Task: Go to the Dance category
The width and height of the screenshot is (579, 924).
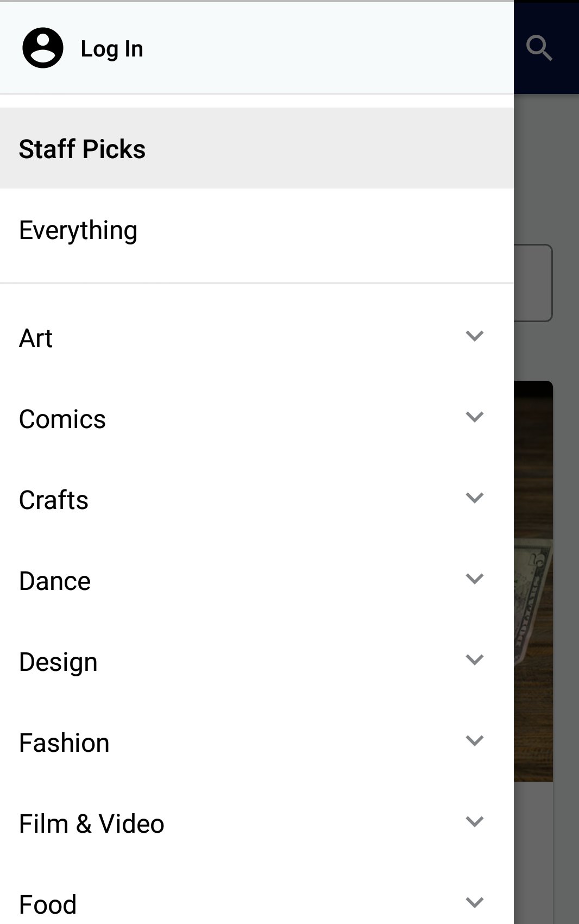Action: [x=55, y=581]
